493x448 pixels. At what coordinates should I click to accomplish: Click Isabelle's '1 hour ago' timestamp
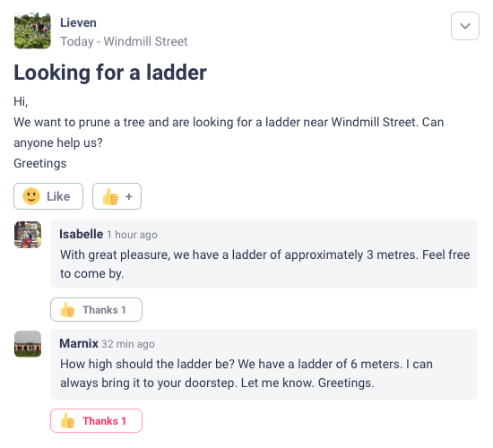132,235
